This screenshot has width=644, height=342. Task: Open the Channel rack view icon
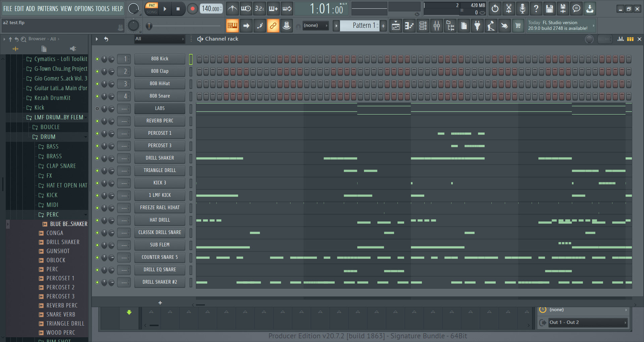point(423,25)
